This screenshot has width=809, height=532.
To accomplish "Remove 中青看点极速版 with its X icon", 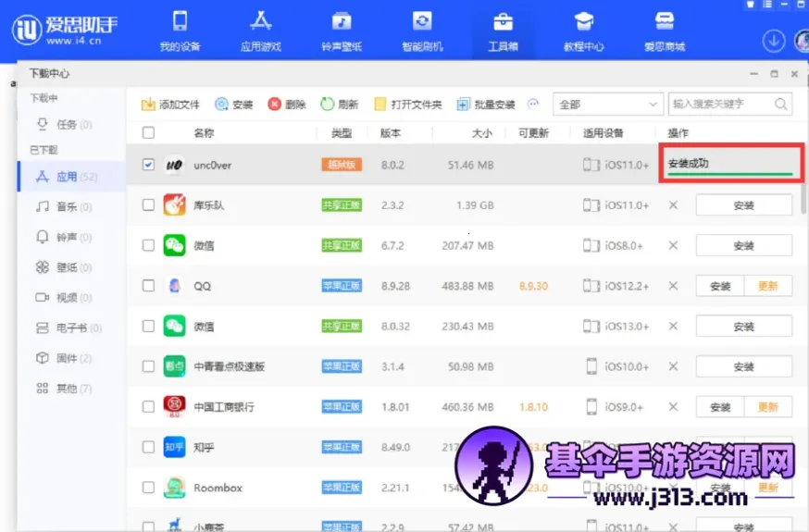I will pos(673,366).
